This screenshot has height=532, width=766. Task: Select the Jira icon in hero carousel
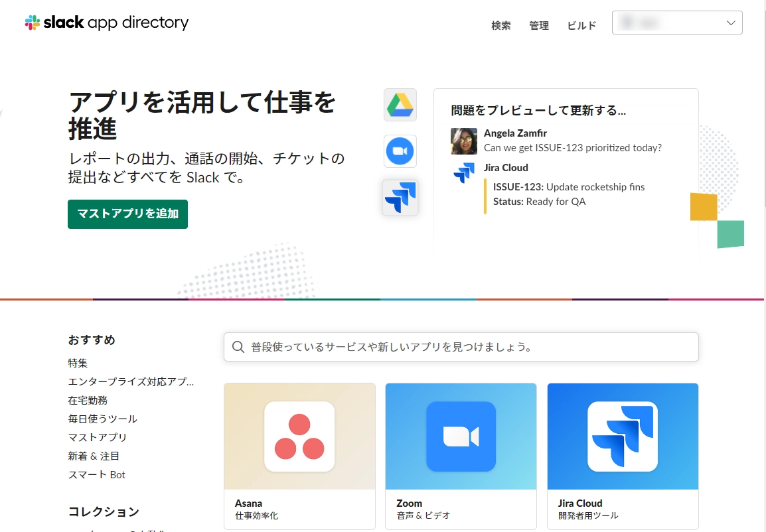400,197
